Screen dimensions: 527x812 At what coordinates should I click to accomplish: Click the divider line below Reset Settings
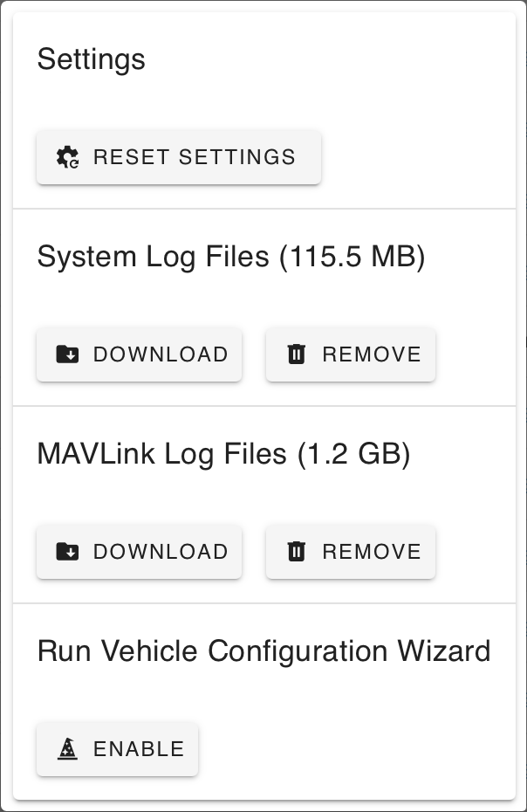pos(263,209)
